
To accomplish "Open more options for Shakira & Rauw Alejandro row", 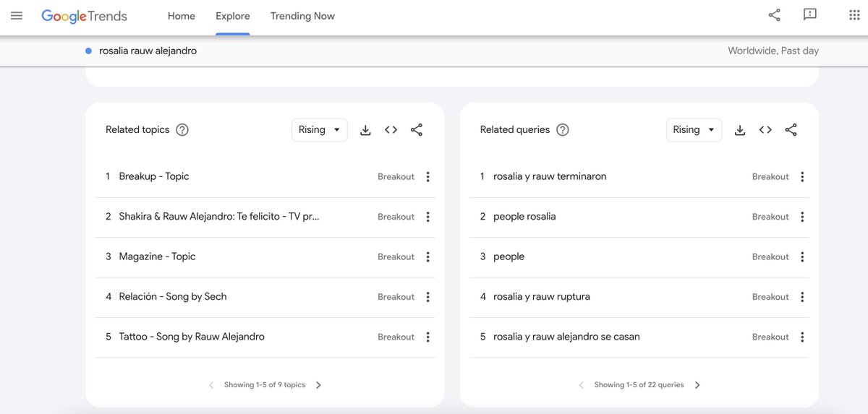I will tap(427, 217).
